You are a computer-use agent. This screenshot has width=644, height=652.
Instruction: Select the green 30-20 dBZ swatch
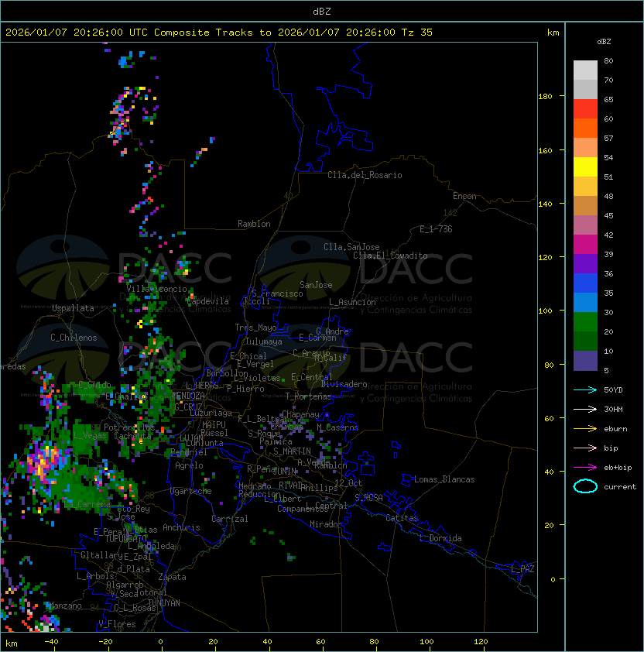585,322
